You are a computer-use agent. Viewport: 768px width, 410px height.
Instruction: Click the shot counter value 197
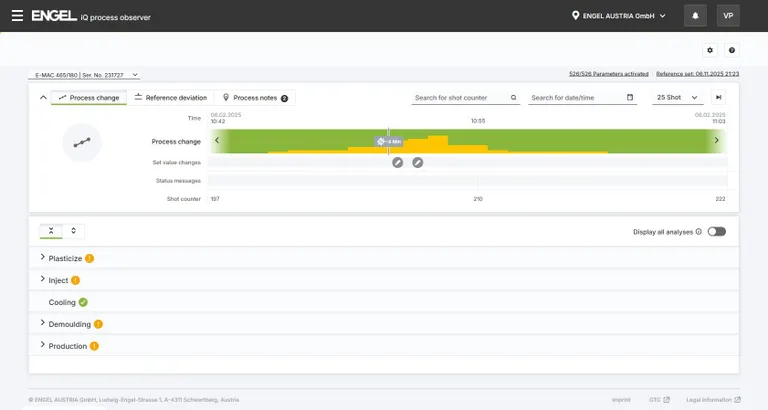click(x=215, y=199)
